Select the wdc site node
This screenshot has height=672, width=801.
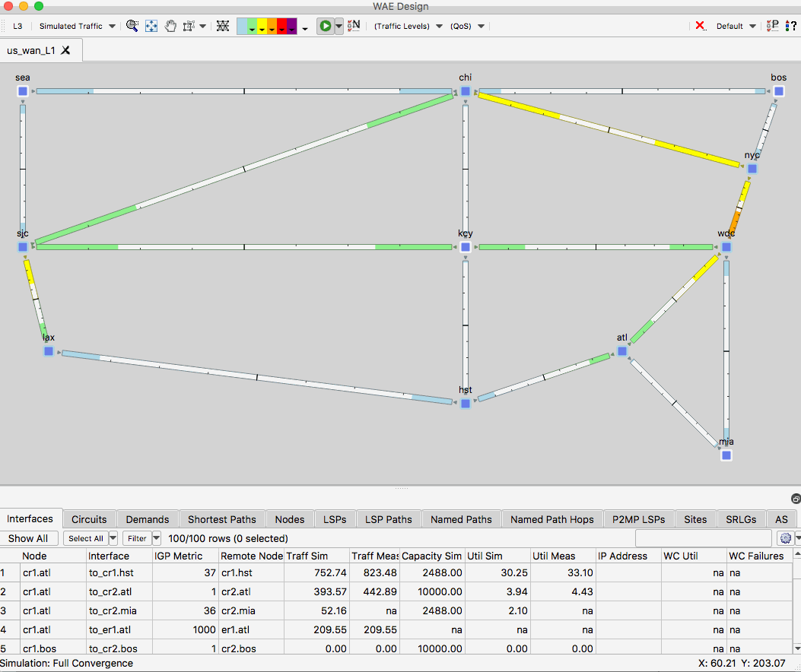(726, 247)
